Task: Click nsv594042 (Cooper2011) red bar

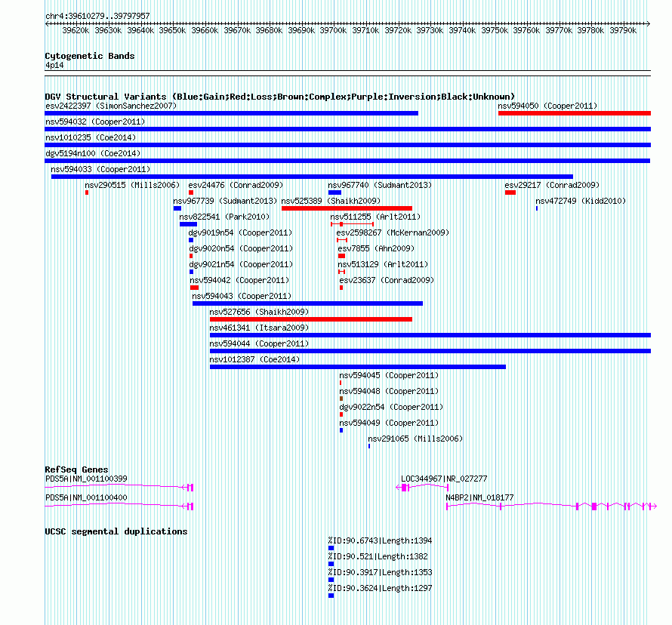Action: pyautogui.click(x=194, y=288)
